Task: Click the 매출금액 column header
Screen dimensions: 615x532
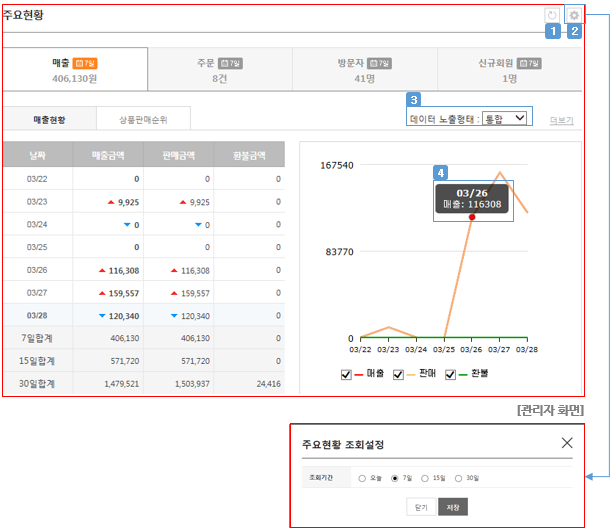Action: (108, 155)
